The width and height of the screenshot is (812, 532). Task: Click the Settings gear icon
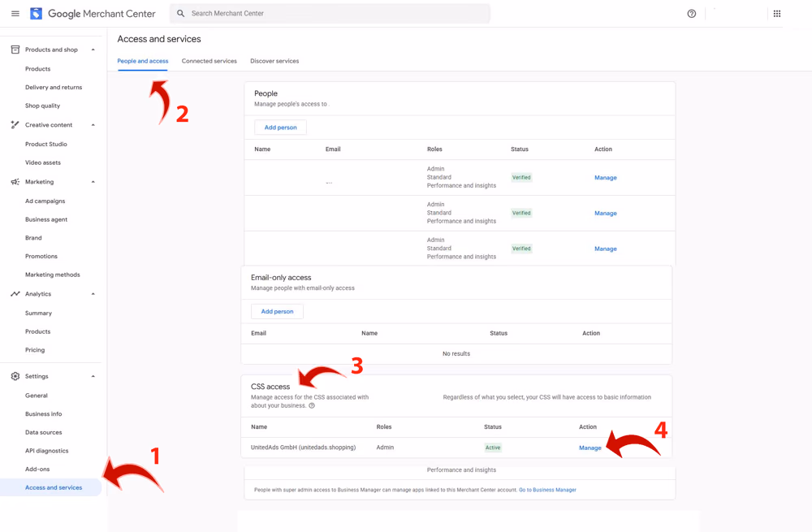click(x=15, y=376)
